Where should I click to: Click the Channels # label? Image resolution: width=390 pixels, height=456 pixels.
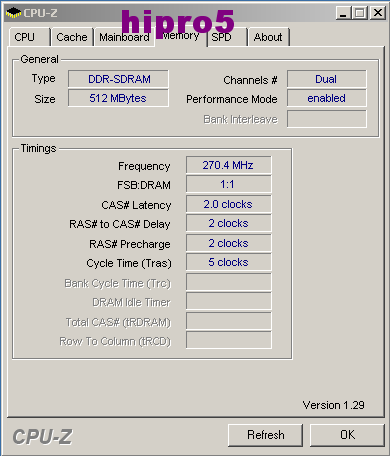click(250, 80)
